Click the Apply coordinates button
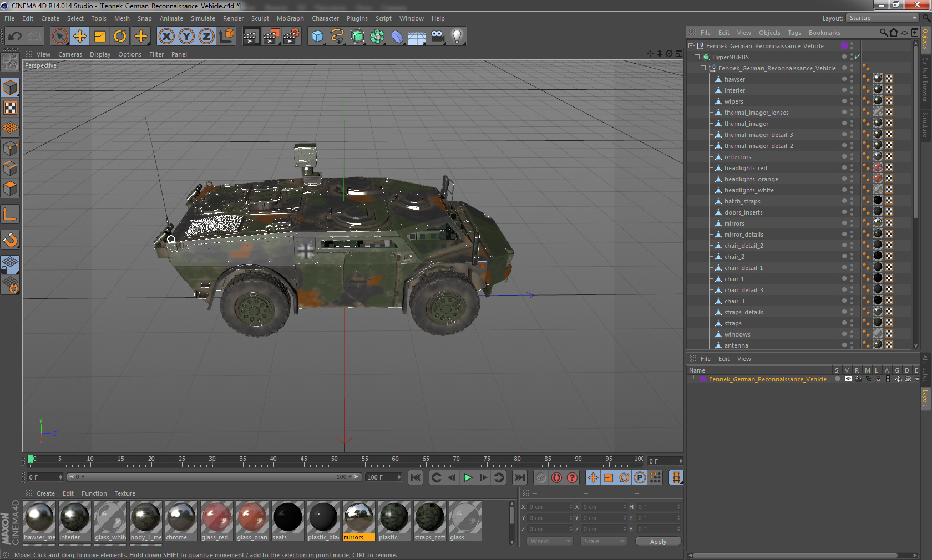The height and width of the screenshot is (560, 932). click(658, 542)
